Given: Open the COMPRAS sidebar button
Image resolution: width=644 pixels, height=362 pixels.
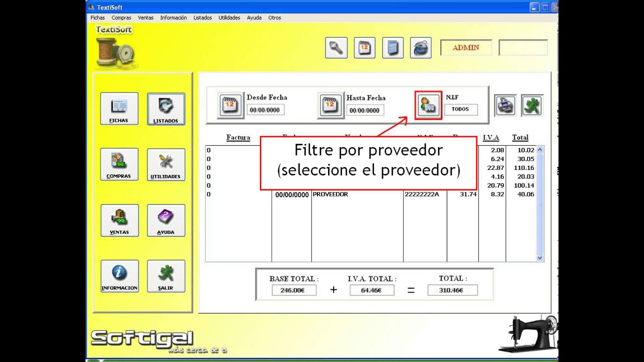Looking at the screenshot, I should pyautogui.click(x=119, y=164).
